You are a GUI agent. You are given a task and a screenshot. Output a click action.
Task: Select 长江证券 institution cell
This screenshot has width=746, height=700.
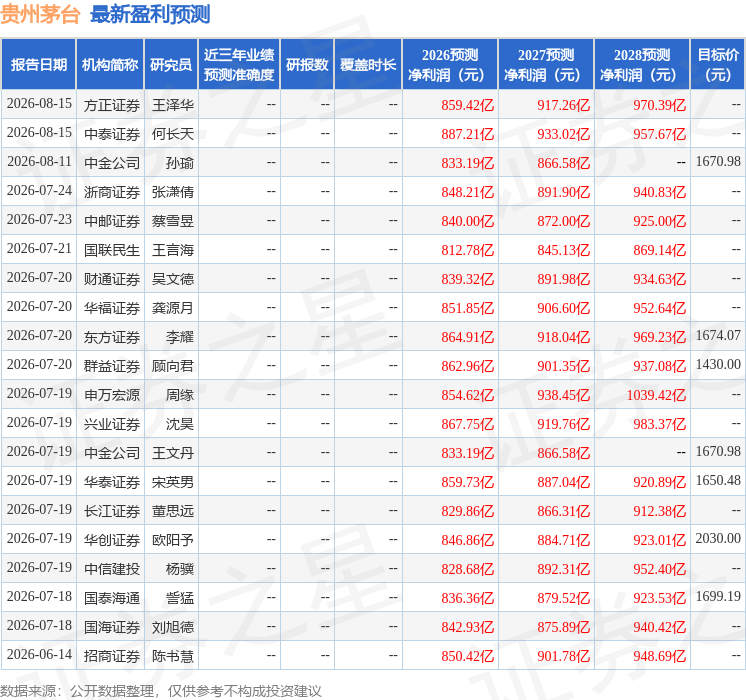(x=112, y=512)
